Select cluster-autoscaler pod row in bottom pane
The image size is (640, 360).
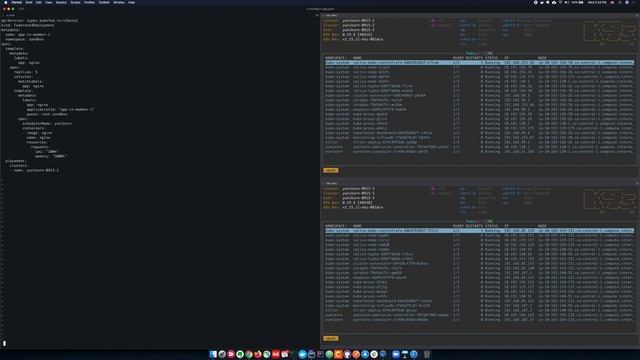480,263
